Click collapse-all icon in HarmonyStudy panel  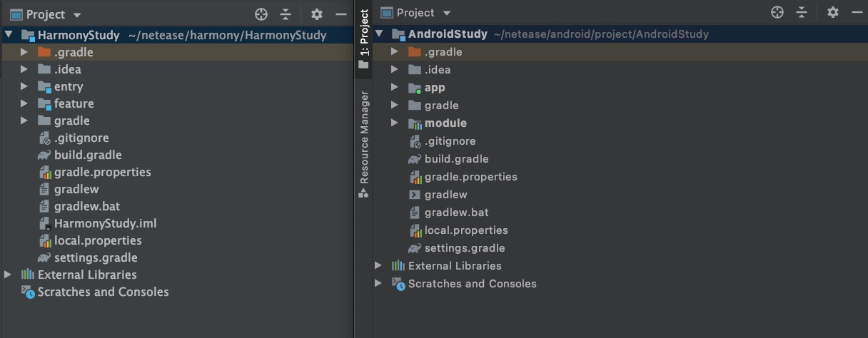286,14
